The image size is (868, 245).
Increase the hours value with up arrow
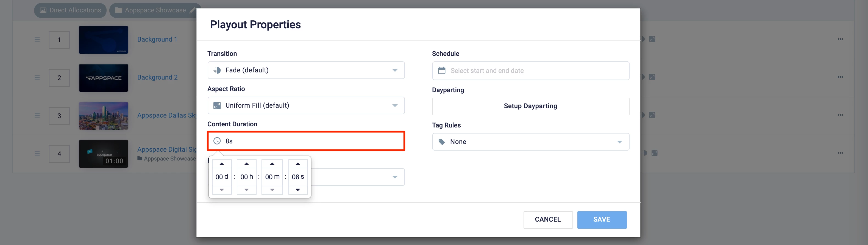[x=246, y=164]
